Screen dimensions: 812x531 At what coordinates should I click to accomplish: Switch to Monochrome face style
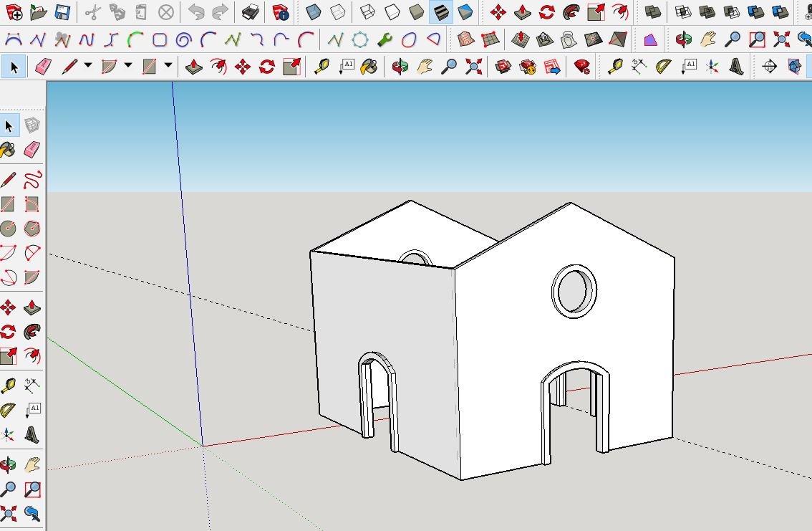(x=465, y=12)
